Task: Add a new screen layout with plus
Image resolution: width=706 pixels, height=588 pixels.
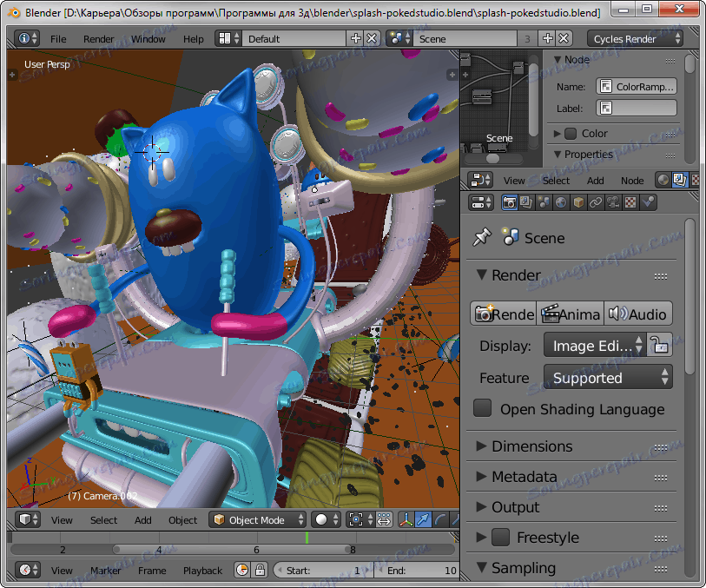Action: pos(356,39)
